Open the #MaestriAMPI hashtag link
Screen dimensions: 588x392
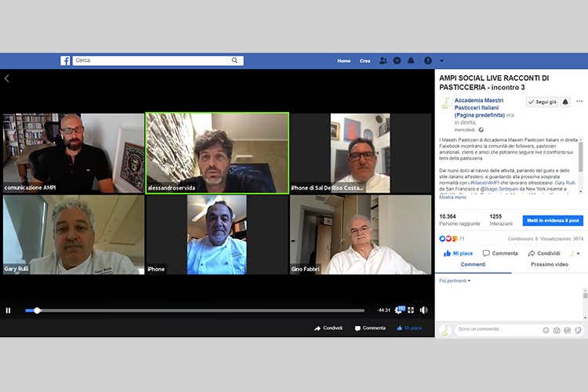pyautogui.click(x=485, y=183)
